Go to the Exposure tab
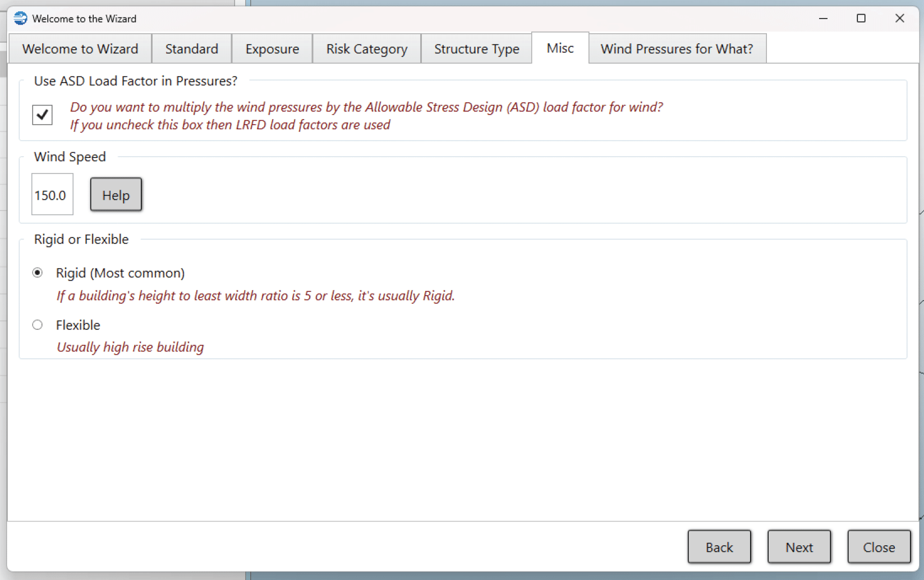This screenshot has height=580, width=924. pos(272,49)
